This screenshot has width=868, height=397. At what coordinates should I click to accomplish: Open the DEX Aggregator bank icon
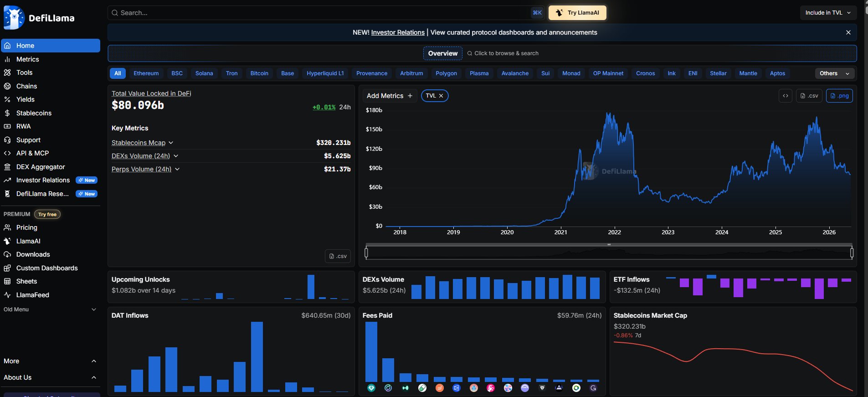click(7, 167)
